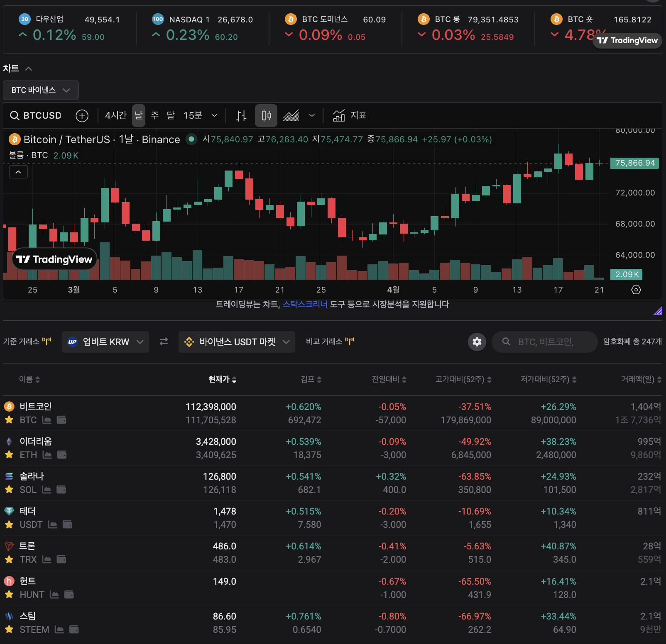Select the 주 weekly interval
The width and height of the screenshot is (666, 644).
(155, 115)
